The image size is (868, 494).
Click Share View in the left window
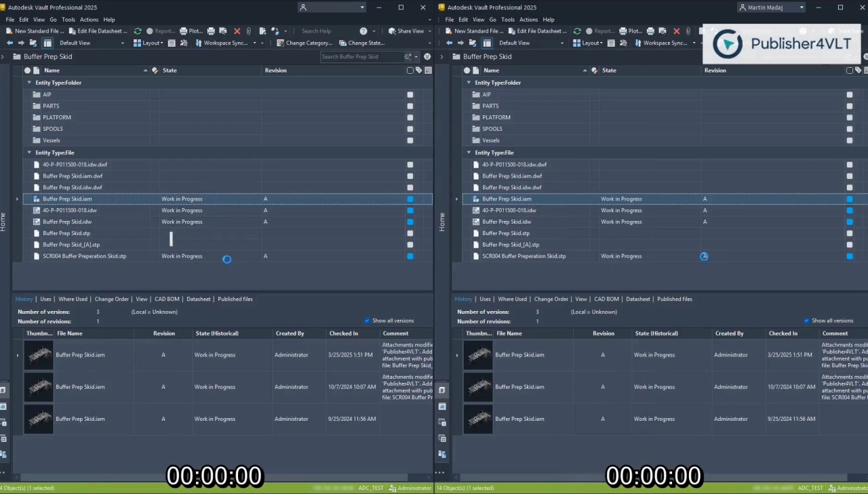(406, 31)
